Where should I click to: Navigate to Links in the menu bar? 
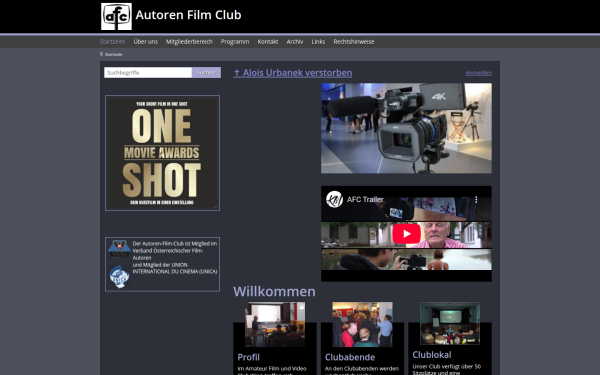point(318,42)
